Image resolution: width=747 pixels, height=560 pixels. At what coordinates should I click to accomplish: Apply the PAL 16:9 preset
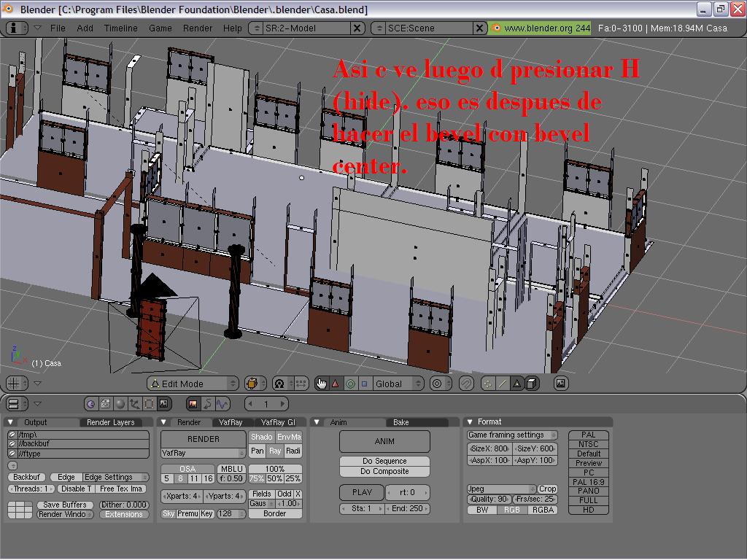(x=589, y=482)
